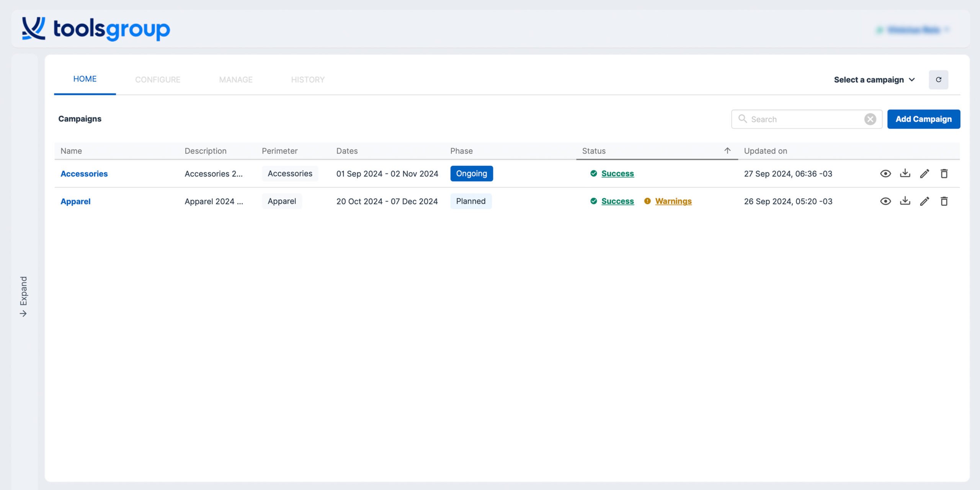Click the Accessories perimeter tag
980x490 pixels.
[x=290, y=174]
